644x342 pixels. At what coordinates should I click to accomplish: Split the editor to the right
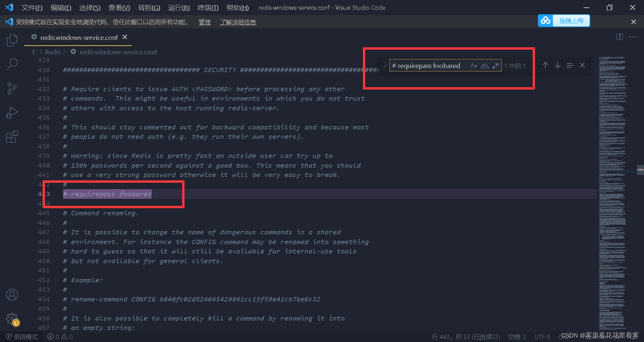click(x=620, y=37)
